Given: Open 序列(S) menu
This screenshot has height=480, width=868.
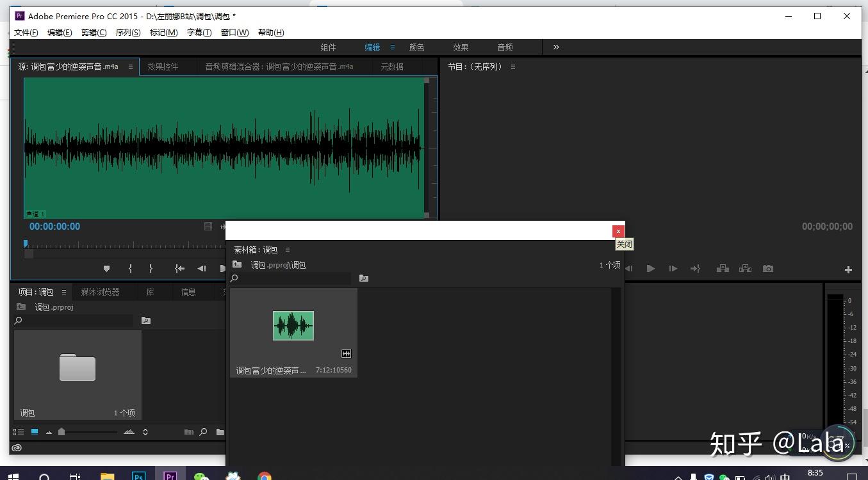Looking at the screenshot, I should coord(128,33).
